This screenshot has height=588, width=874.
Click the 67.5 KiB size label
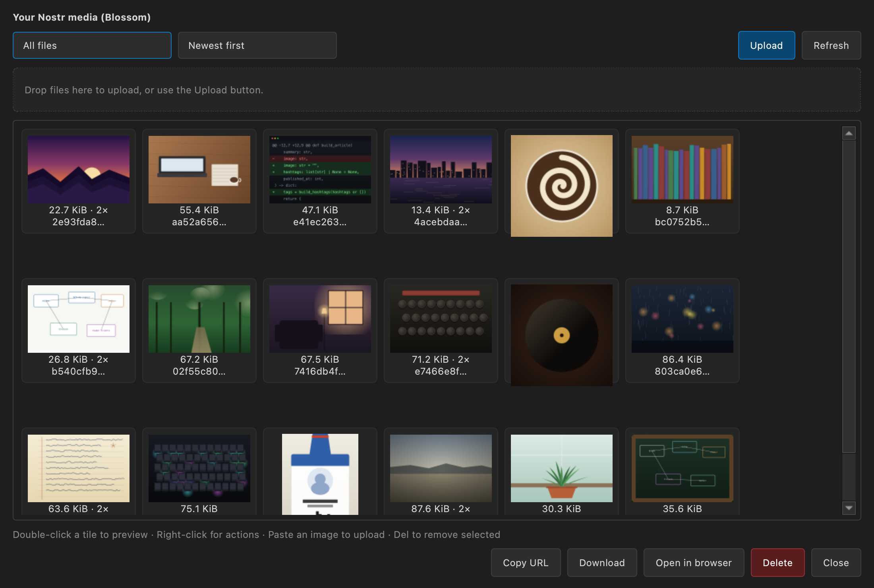pyautogui.click(x=320, y=360)
